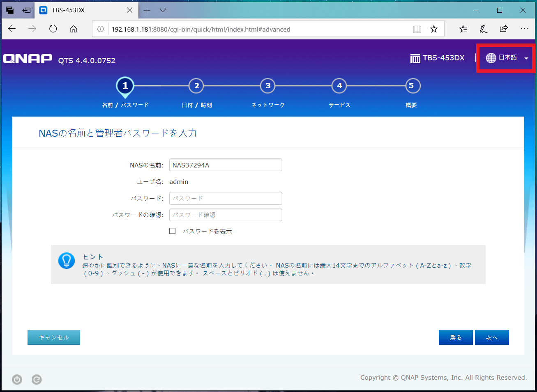
Task: Click the パスワード input field
Action: [x=226, y=198]
